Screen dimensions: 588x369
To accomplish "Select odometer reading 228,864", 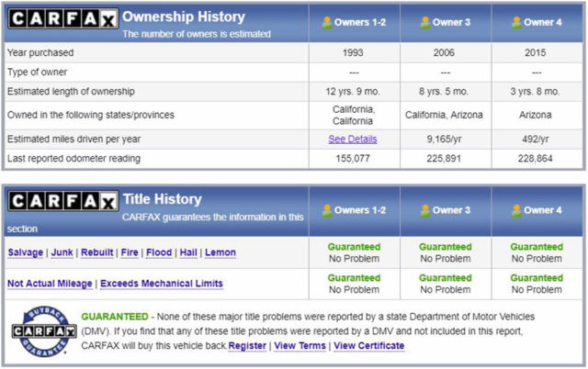I will [536, 159].
